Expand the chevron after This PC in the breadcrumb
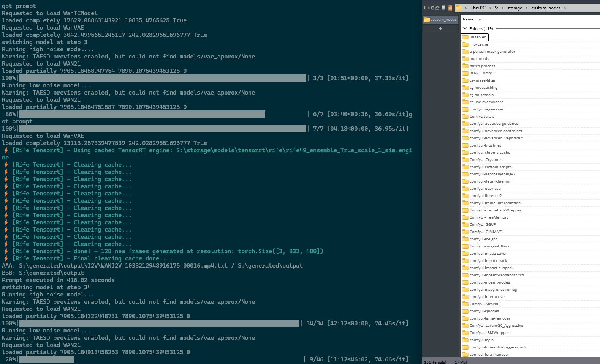The width and height of the screenshot is (600, 364). pos(490,8)
